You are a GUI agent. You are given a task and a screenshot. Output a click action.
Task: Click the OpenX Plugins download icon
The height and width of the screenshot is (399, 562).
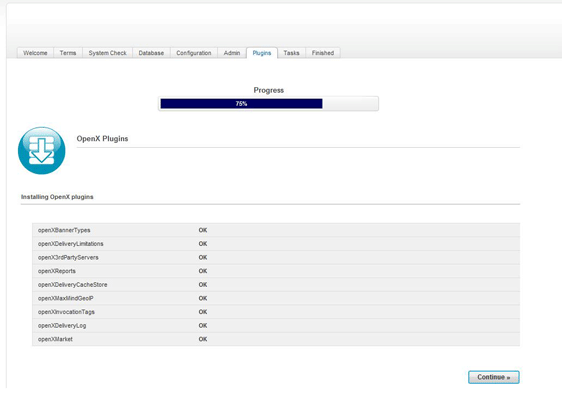tap(42, 151)
